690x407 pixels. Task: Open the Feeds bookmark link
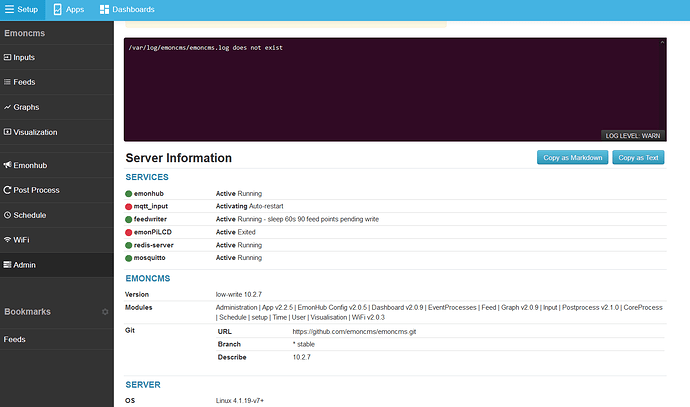point(57,339)
